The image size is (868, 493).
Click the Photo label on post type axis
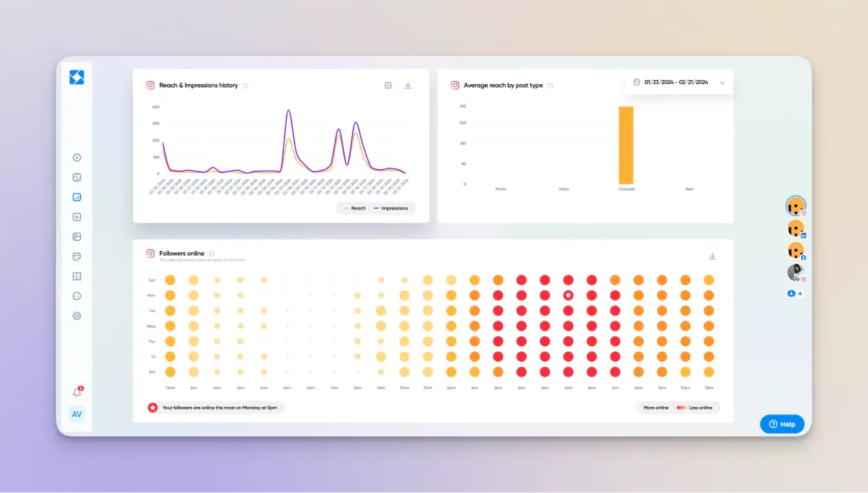[501, 189]
